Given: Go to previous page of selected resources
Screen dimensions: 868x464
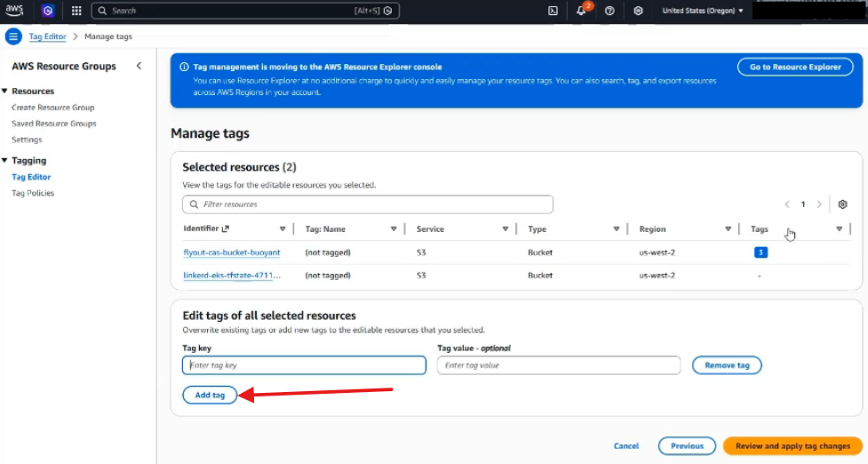Looking at the screenshot, I should 787,204.
